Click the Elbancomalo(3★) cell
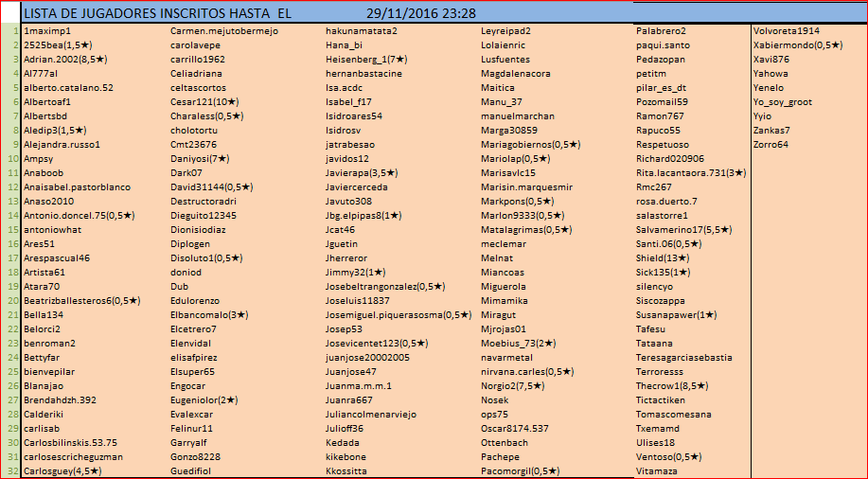 (209, 314)
